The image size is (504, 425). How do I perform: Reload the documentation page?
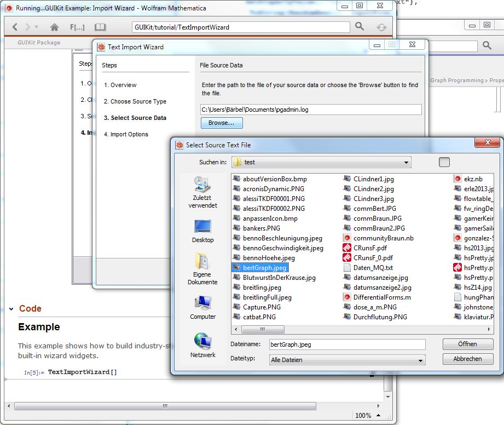[381, 27]
